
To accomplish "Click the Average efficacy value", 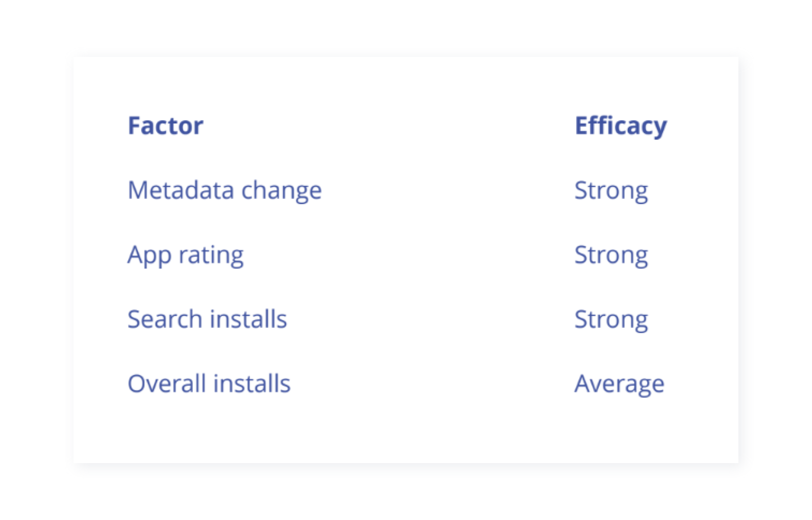I will 619,384.
